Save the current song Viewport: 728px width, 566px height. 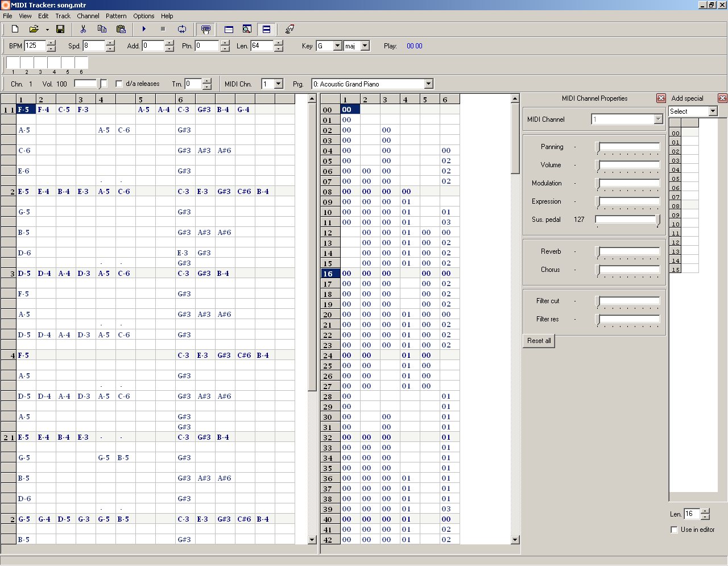tap(60, 29)
